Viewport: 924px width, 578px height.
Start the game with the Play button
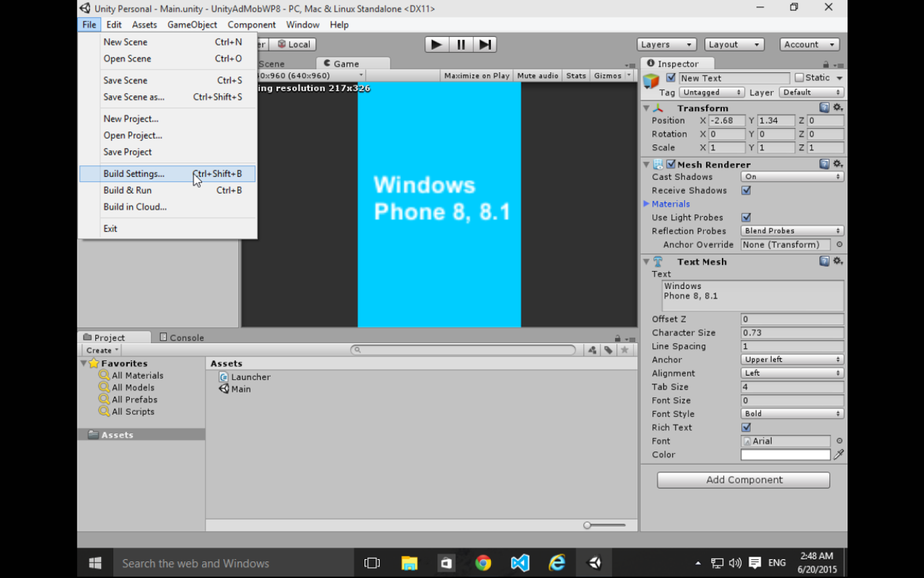coord(437,45)
